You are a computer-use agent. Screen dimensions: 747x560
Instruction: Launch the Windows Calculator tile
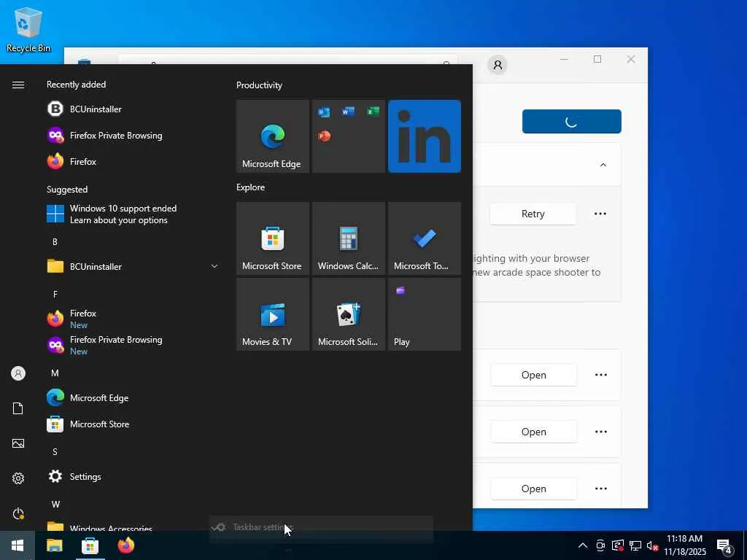(348, 238)
